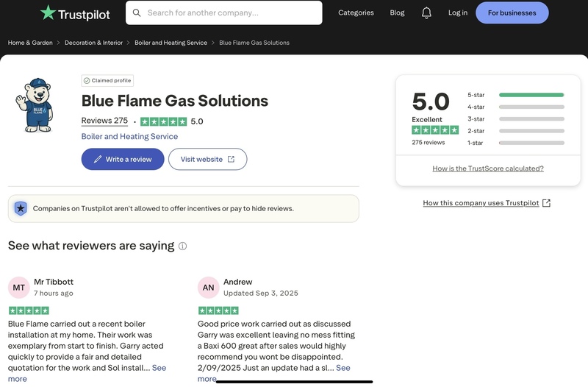The image size is (588, 387).
Task: Open the Categories menu
Action: 356,13
